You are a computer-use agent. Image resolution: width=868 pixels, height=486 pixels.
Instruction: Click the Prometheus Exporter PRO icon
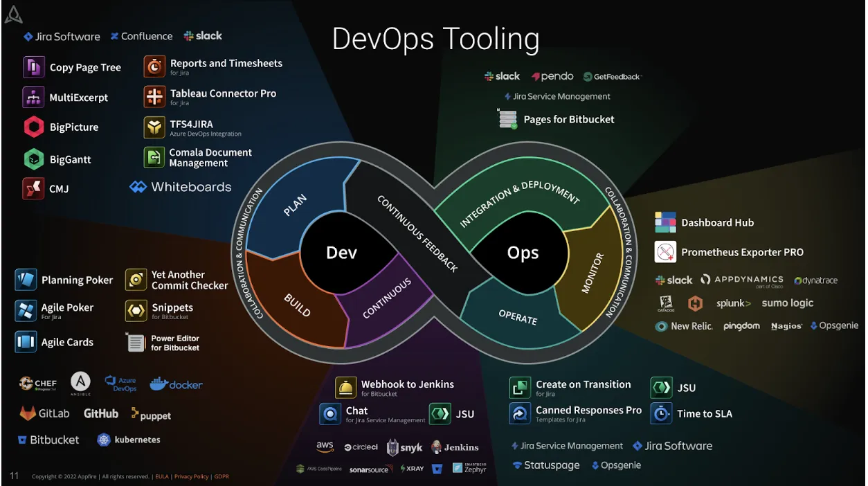pyautogui.click(x=665, y=252)
